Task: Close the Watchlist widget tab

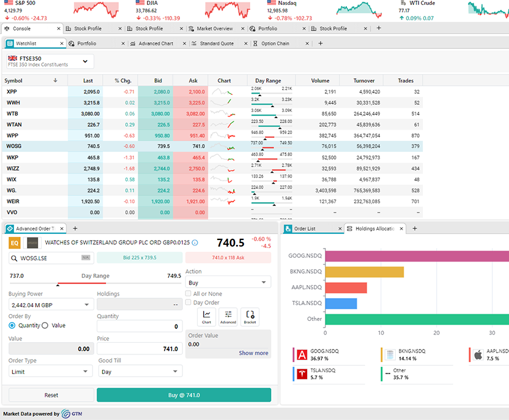Action: tap(62, 43)
